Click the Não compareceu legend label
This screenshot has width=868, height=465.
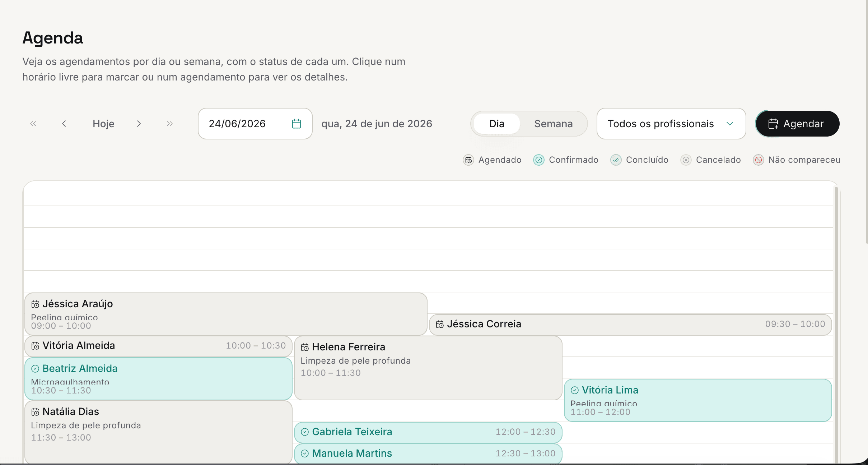804,160
